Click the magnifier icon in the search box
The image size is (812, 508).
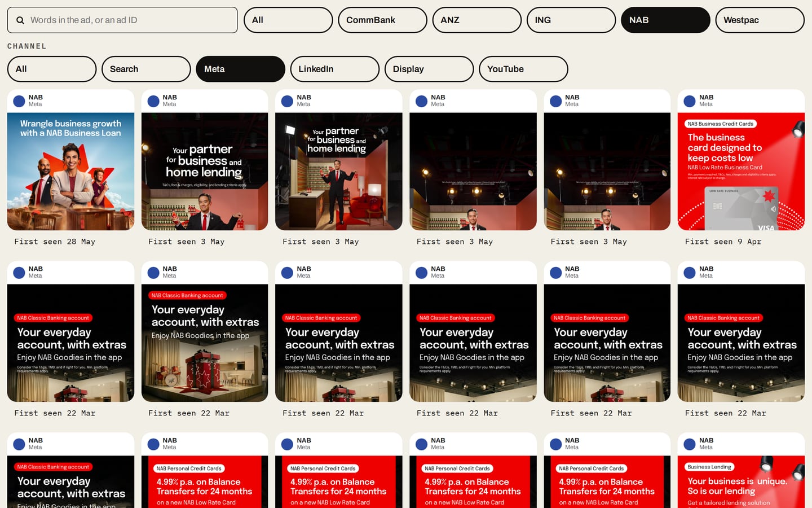(20, 20)
